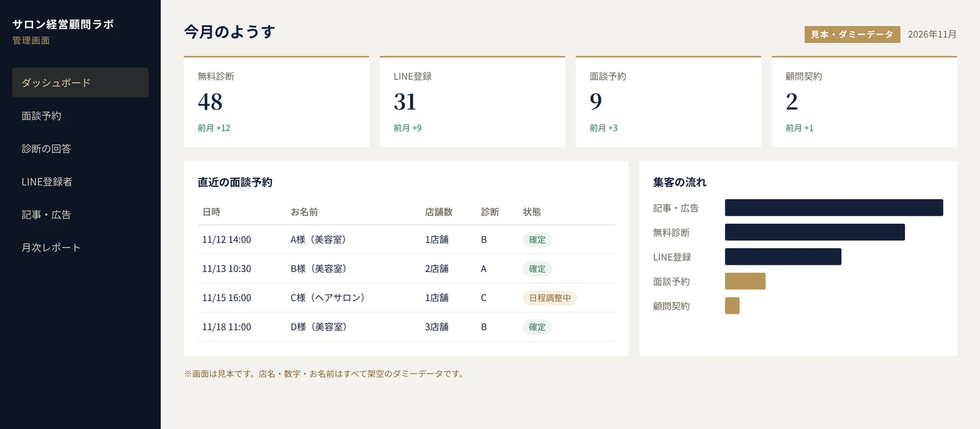Click the サロン経営顧問ラボ title
Screen dimensions: 980x429
tap(63, 25)
